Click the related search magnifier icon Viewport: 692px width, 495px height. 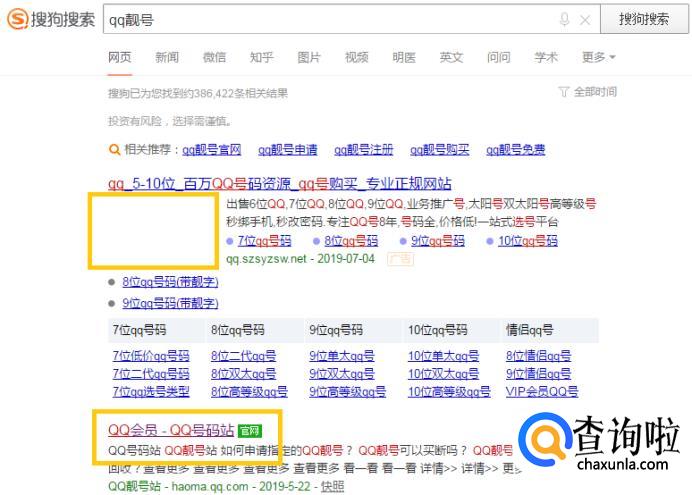pos(114,150)
